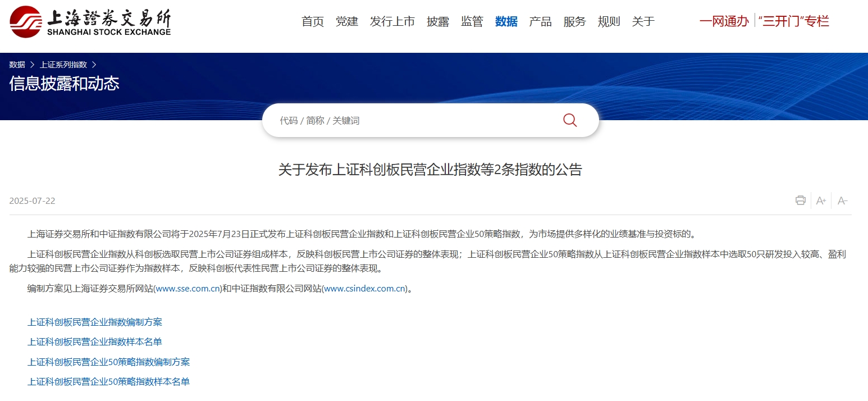The height and width of the screenshot is (401, 868).
Task: Open the www.csindex.com.cn hyperlink
Action: point(365,289)
